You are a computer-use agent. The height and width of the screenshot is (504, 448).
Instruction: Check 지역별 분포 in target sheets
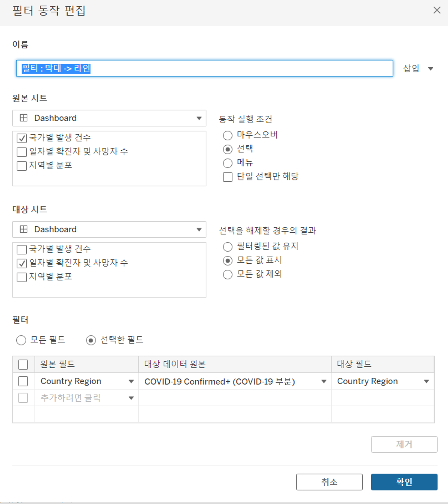coord(22,277)
